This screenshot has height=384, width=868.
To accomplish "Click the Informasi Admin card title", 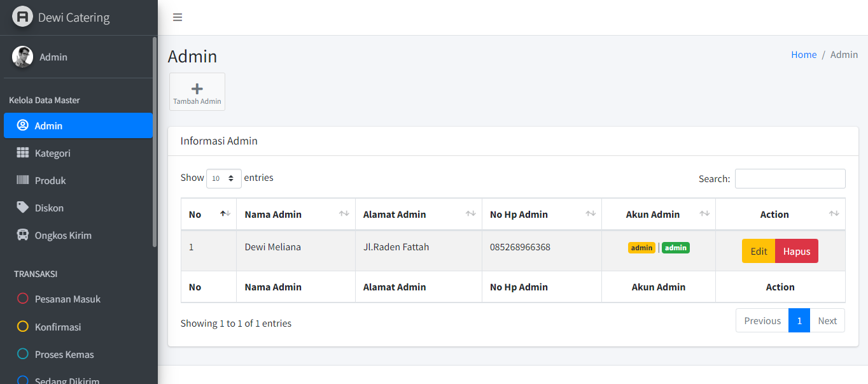I will tap(219, 141).
